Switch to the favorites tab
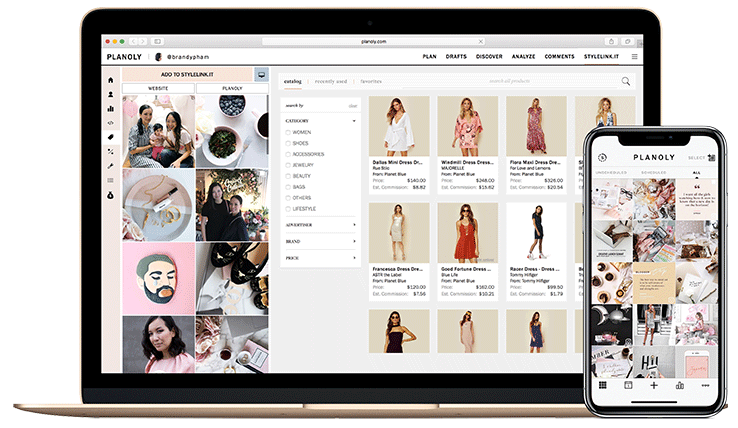The width and height of the screenshot is (738, 428). (371, 81)
